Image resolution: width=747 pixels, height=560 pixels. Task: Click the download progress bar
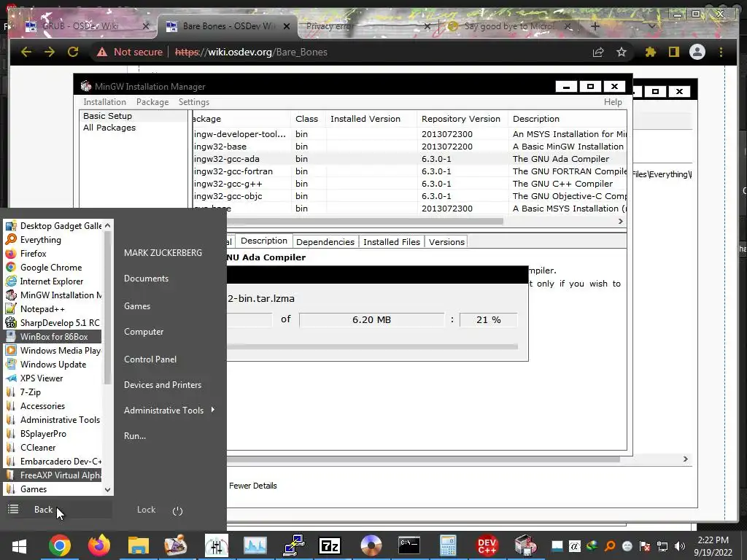[372, 346]
